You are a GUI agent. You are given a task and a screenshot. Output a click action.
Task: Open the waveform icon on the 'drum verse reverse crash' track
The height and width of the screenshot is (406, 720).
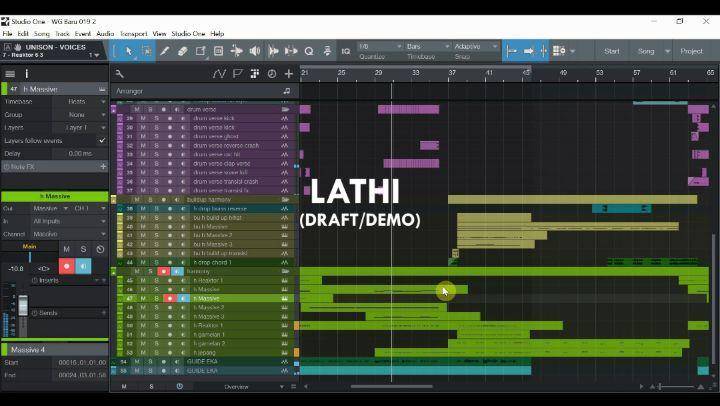pyautogui.click(x=285, y=145)
